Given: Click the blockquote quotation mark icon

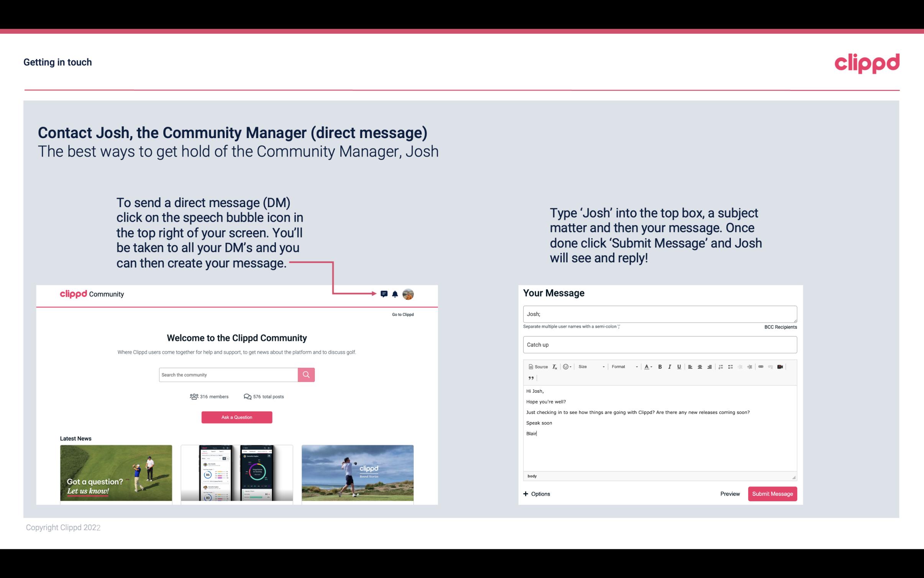Looking at the screenshot, I should [x=530, y=377].
